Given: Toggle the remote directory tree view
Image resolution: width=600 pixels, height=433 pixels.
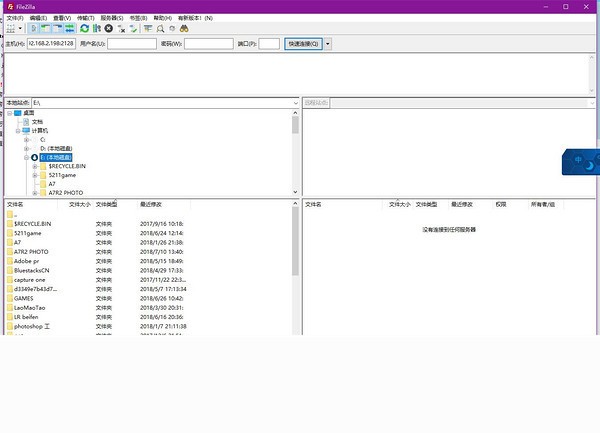Looking at the screenshot, I should pyautogui.click(x=57, y=28).
